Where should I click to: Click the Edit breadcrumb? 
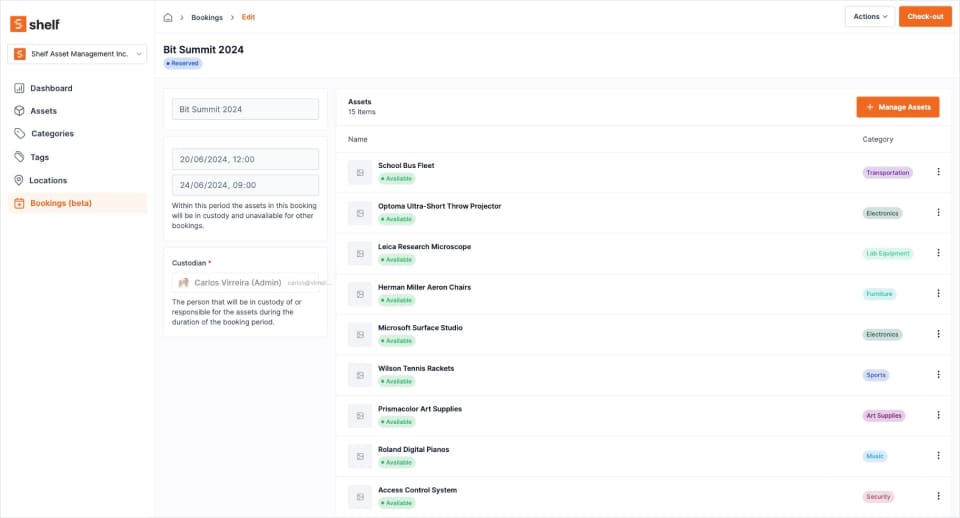tap(248, 17)
